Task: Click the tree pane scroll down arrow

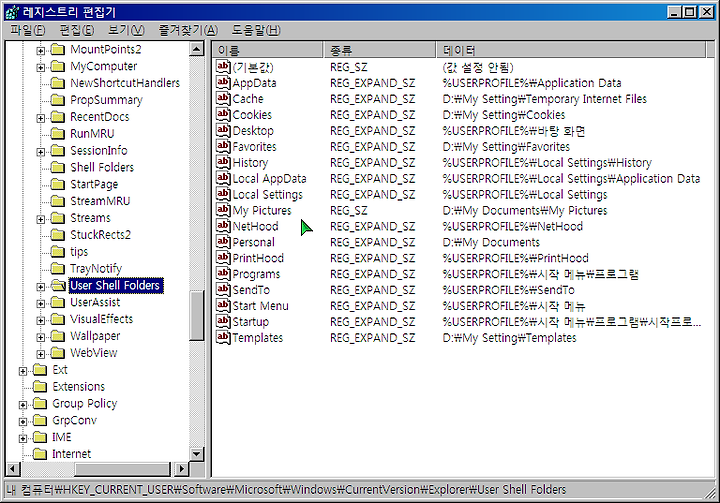Action: pos(197,454)
